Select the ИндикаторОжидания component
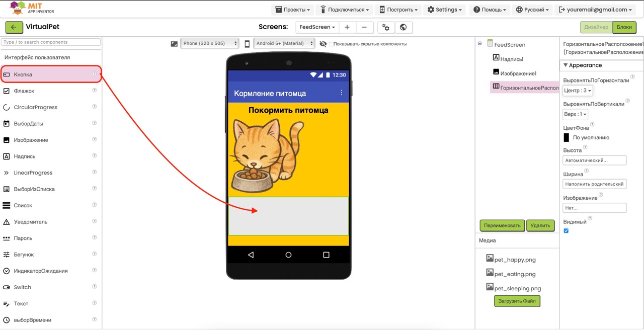 point(51,271)
